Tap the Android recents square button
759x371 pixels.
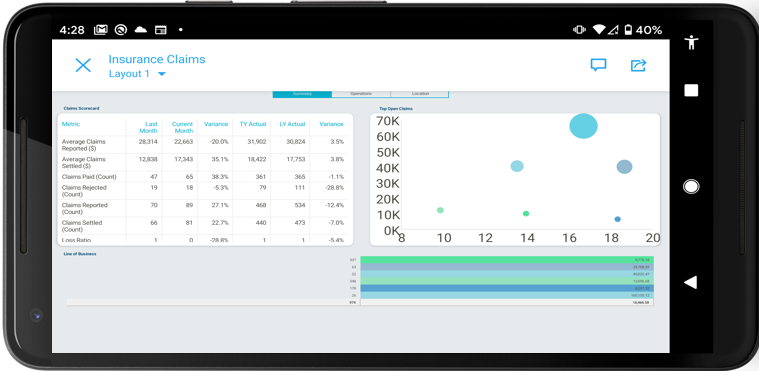pos(691,90)
